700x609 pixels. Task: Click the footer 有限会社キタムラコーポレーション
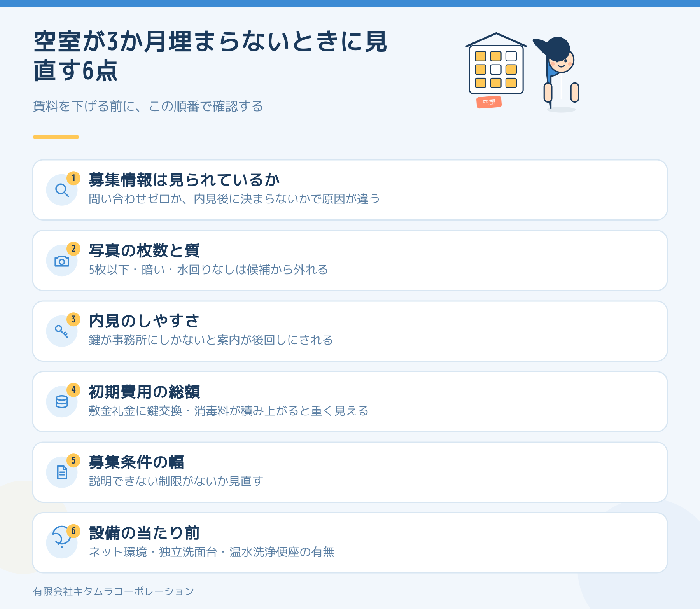[x=113, y=591]
